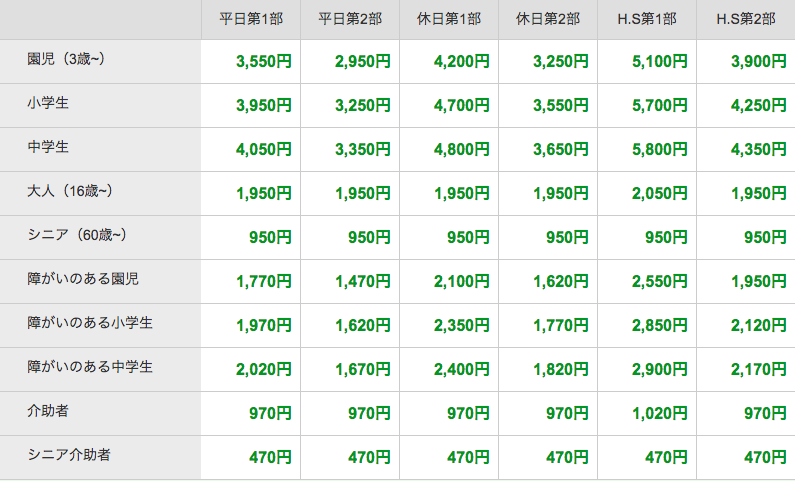The width and height of the screenshot is (795, 481).
Task: Click 4,800円 in the 中学生 row
Action: pyautogui.click(x=461, y=150)
